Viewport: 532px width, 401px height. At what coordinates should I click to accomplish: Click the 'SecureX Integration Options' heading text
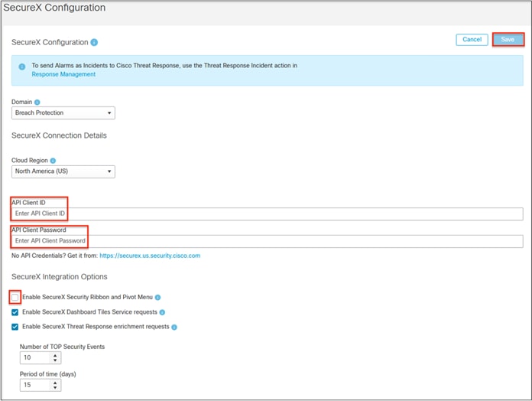pos(60,277)
